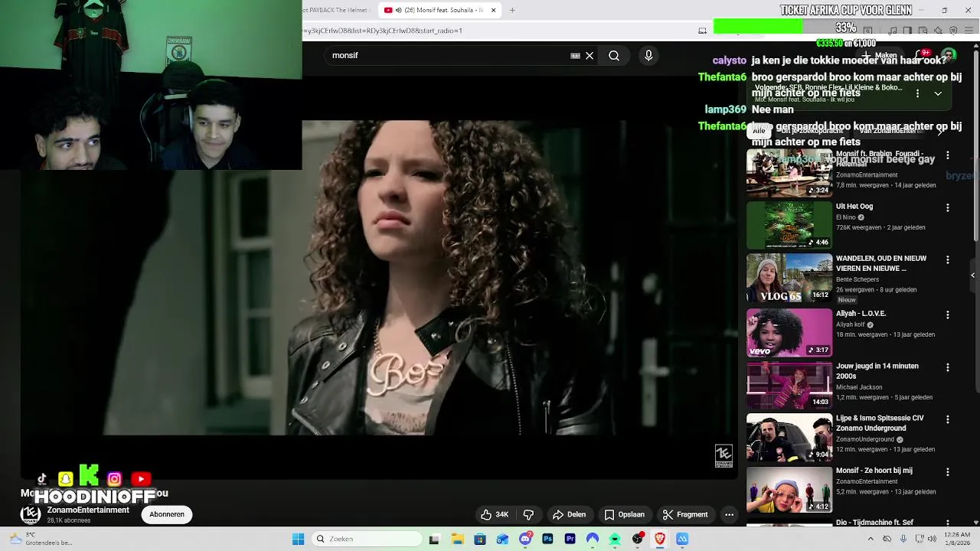Open options for Lijpe & Ismo Spitsessie
Screen dimensions: 980x551
[x=948, y=419]
